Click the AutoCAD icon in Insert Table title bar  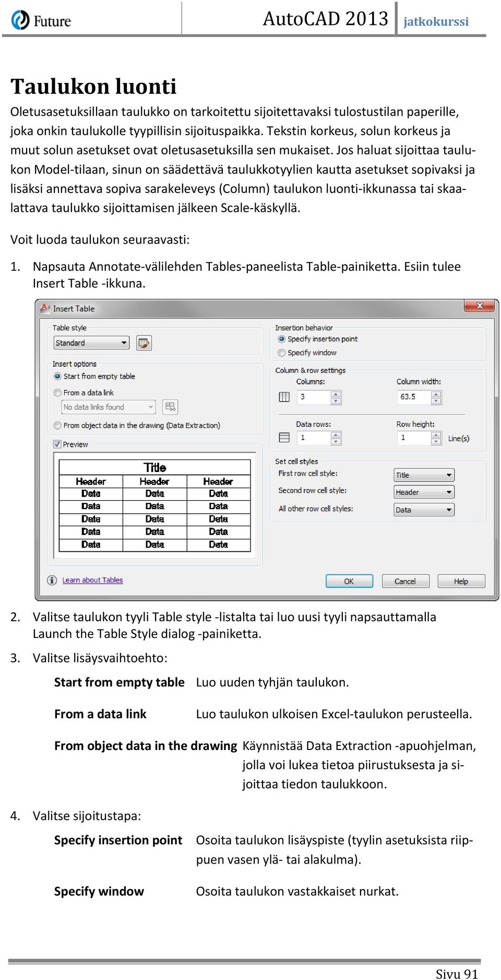pos(45,308)
